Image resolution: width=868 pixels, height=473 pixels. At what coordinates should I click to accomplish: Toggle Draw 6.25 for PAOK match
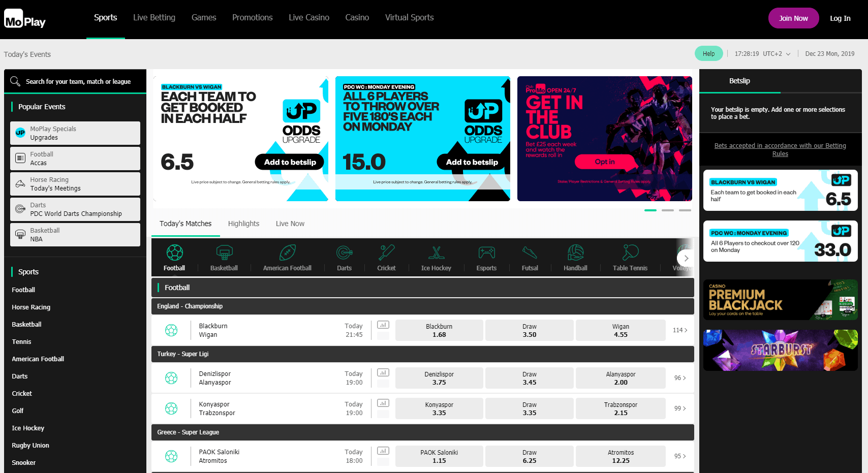529,456
